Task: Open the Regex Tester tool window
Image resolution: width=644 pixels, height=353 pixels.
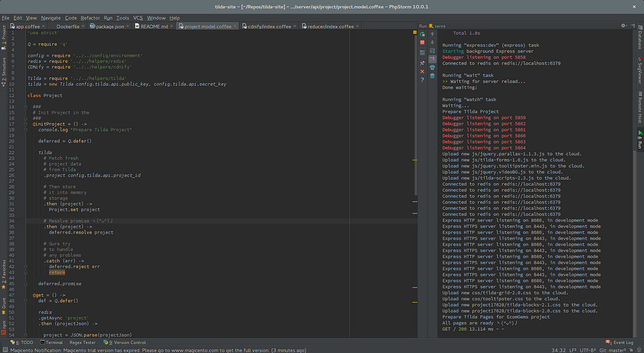Action: 82,342
